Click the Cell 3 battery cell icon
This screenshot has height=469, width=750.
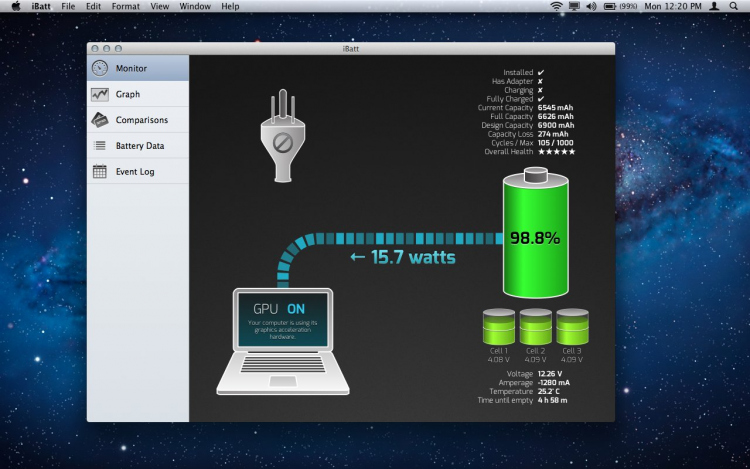click(x=572, y=327)
